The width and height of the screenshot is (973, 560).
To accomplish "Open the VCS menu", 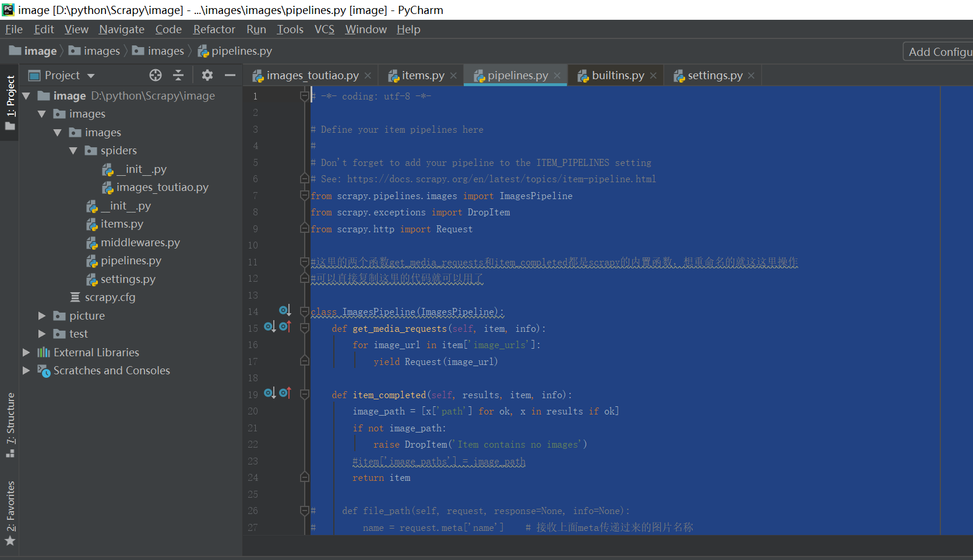I will click(x=325, y=29).
